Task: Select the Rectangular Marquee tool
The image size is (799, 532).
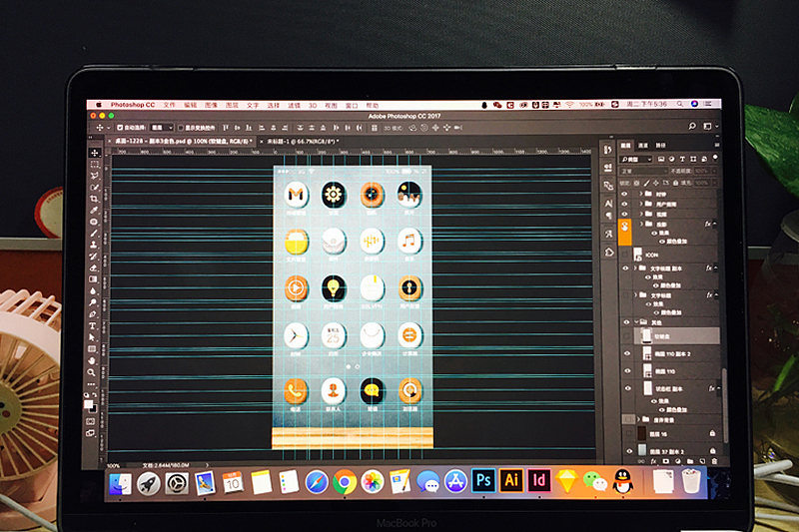Action: (94, 165)
